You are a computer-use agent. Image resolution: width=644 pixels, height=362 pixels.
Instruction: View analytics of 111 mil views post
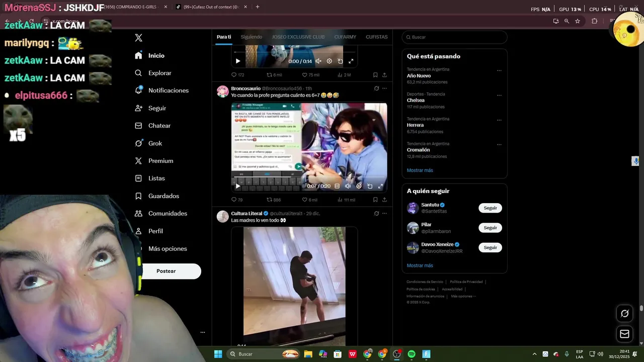[346, 200]
